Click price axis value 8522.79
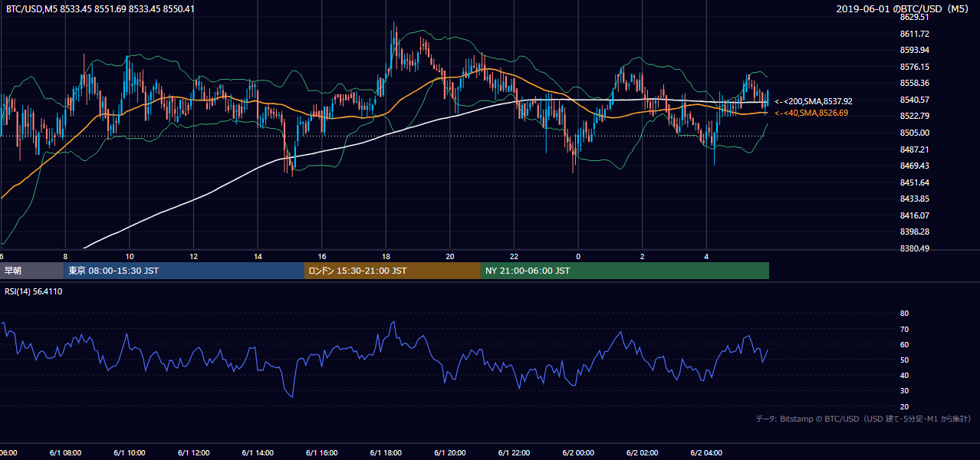The image size is (980, 460). [x=915, y=116]
